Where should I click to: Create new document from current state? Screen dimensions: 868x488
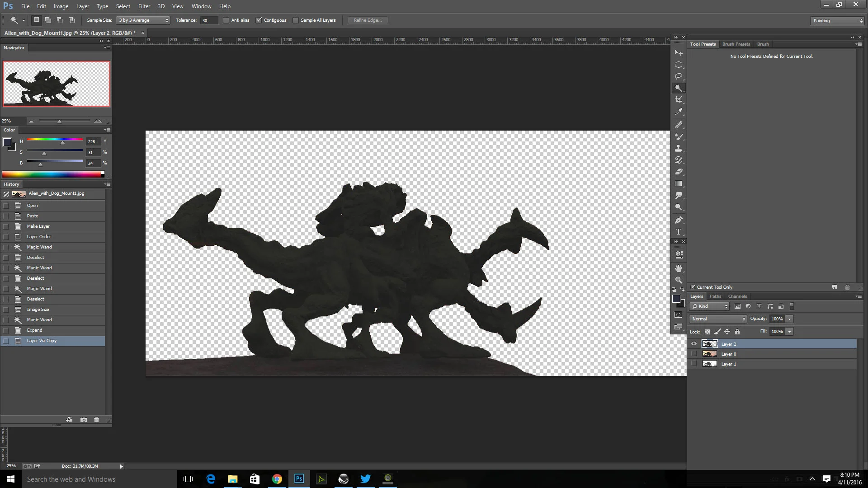click(69, 420)
